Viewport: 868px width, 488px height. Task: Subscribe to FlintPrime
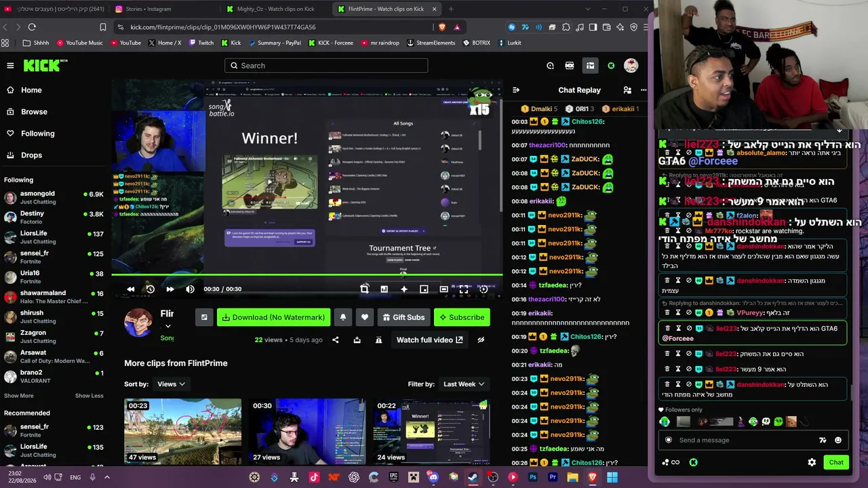462,317
